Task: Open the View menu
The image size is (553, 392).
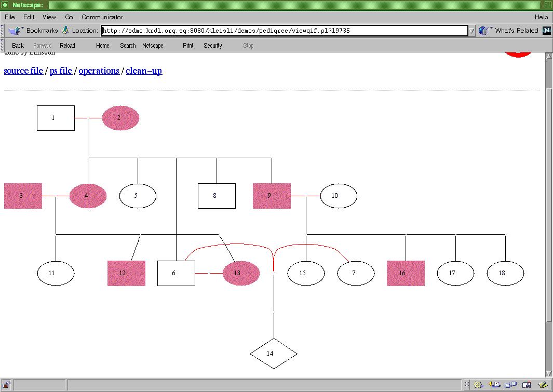Action: pos(49,17)
